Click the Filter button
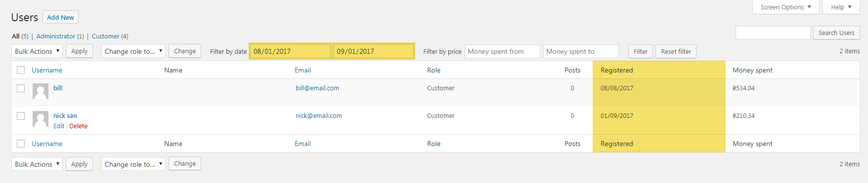Viewport: 868px width, 183px height. 641,51
